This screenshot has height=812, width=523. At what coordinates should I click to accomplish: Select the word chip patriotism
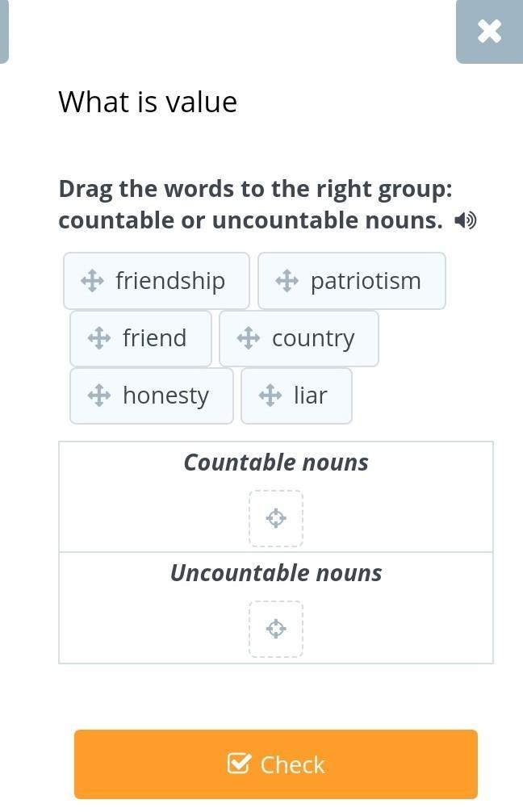click(x=366, y=281)
